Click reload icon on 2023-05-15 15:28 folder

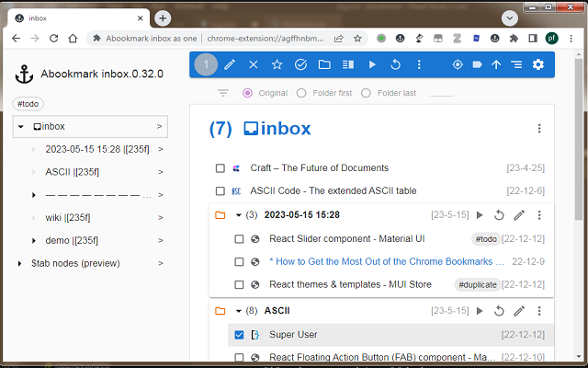[499, 215]
